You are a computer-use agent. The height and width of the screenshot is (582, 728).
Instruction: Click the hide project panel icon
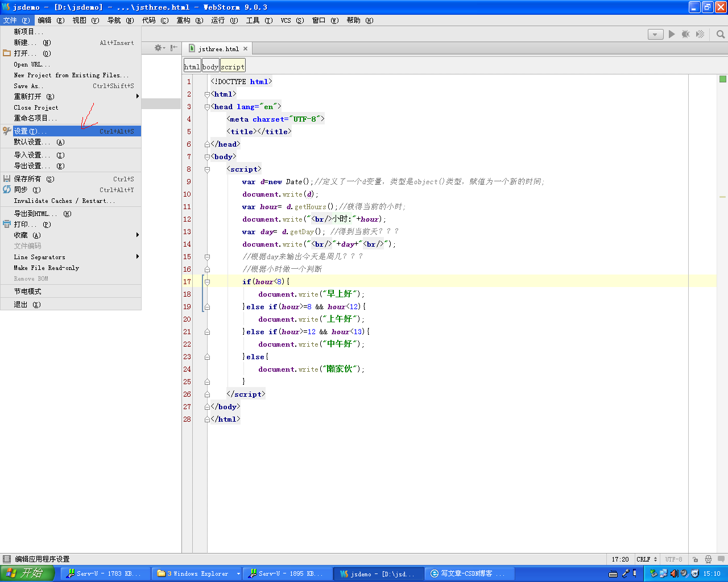(x=173, y=48)
